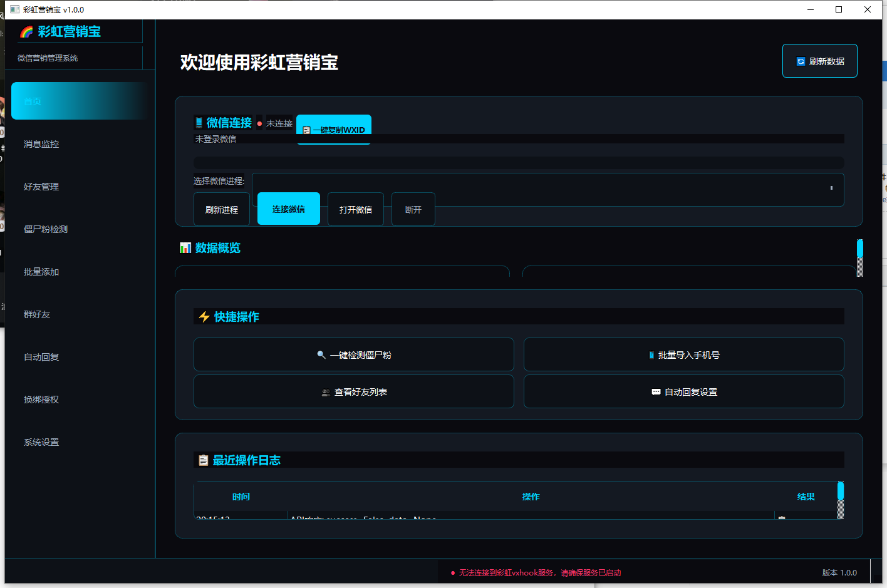887x588 pixels.
Task: Click the 批量导入手机号 button
Action: [x=684, y=354]
